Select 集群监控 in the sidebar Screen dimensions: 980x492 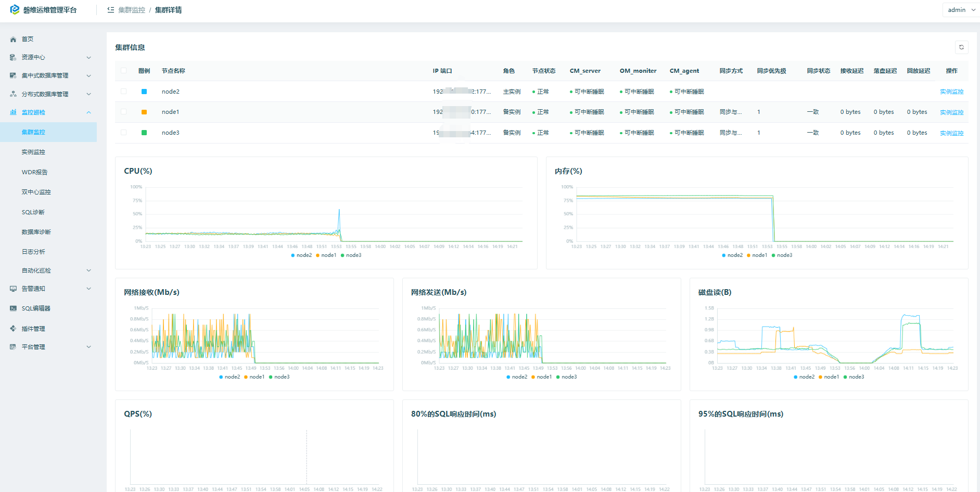[48, 132]
